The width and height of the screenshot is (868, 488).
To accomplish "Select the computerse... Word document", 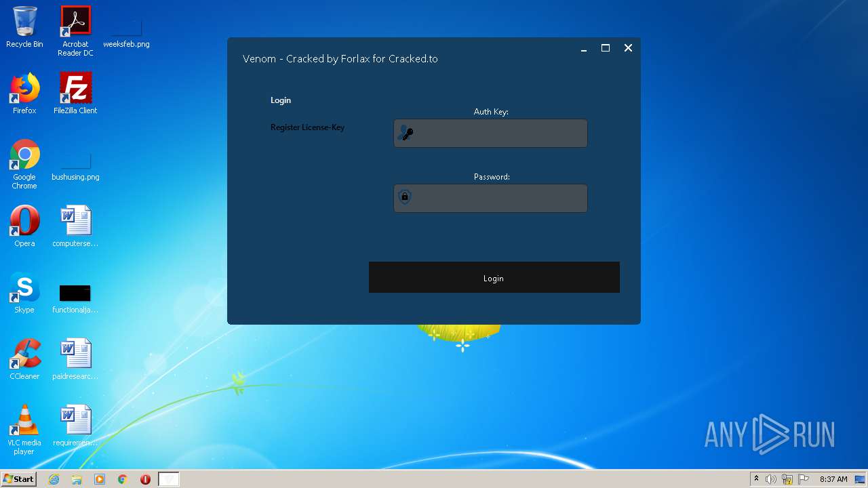I will (75, 226).
